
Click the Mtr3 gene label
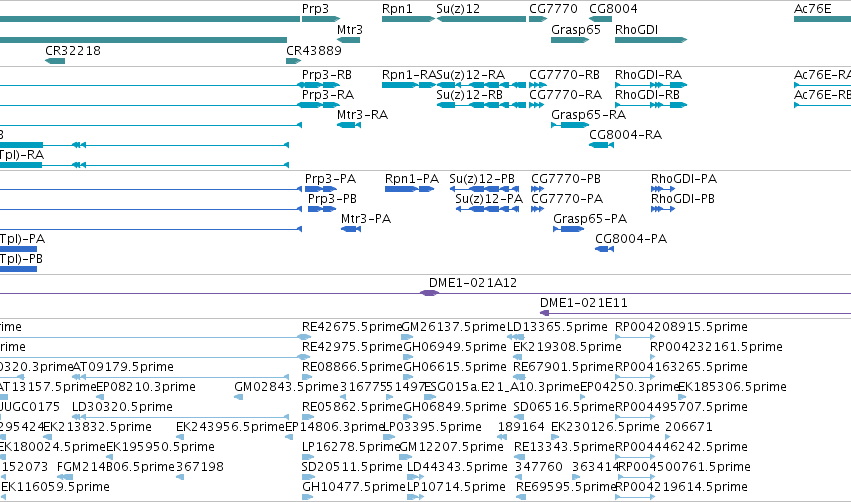pyautogui.click(x=350, y=30)
